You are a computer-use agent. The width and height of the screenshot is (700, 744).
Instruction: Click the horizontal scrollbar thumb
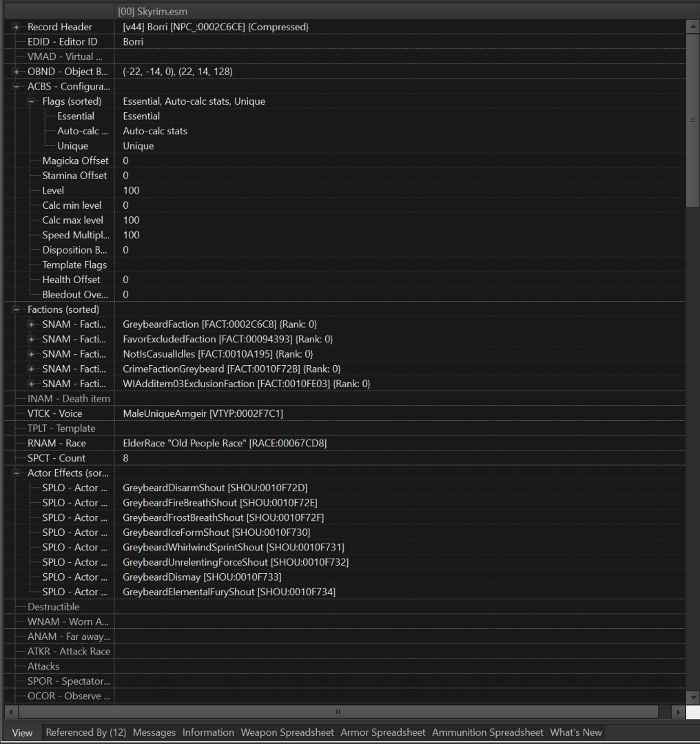pos(338,712)
